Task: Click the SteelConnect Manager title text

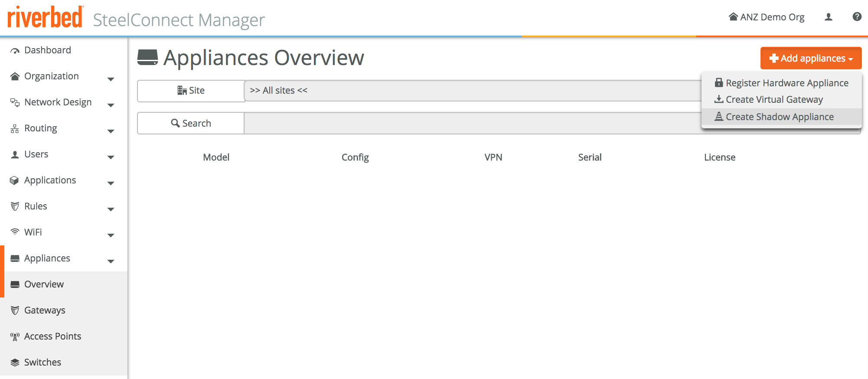Action: pos(179,20)
